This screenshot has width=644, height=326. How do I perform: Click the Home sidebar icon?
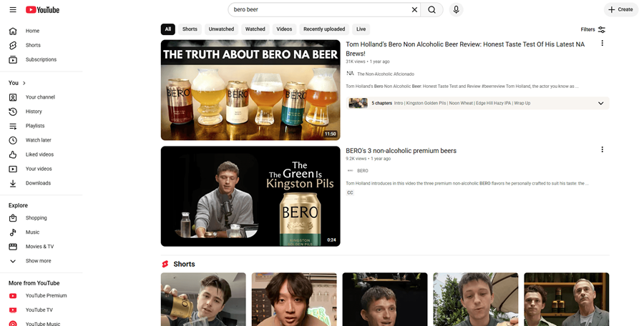[13, 31]
